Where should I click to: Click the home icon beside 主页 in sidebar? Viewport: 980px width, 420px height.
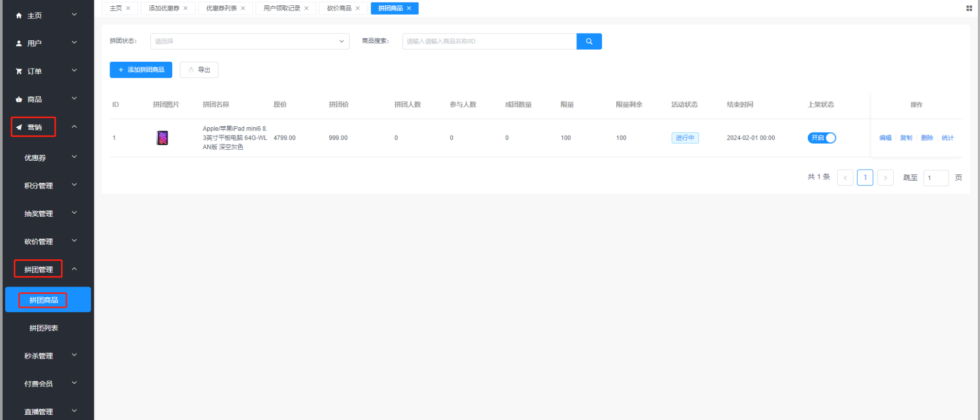tap(19, 16)
